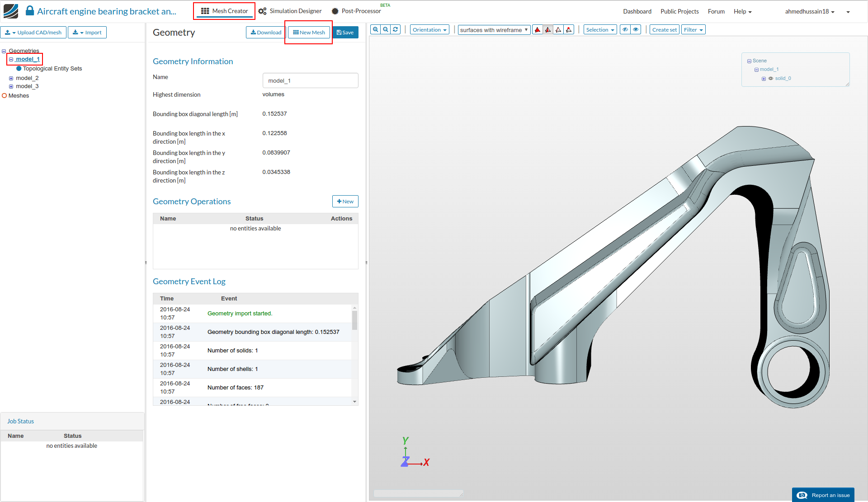Click the highlighted second tetrahedron pick icon
The height and width of the screenshot is (502, 868).
(548, 30)
